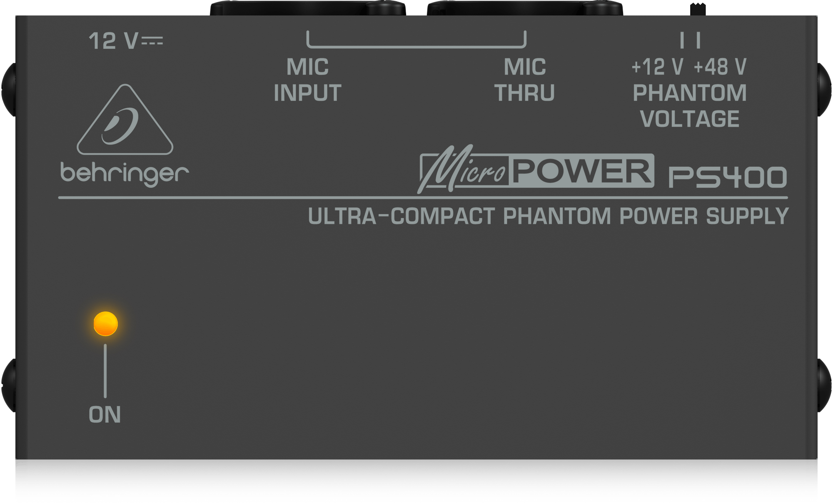The image size is (833, 504).
Task: Select the +12 V voltage label
Action: 657,67
